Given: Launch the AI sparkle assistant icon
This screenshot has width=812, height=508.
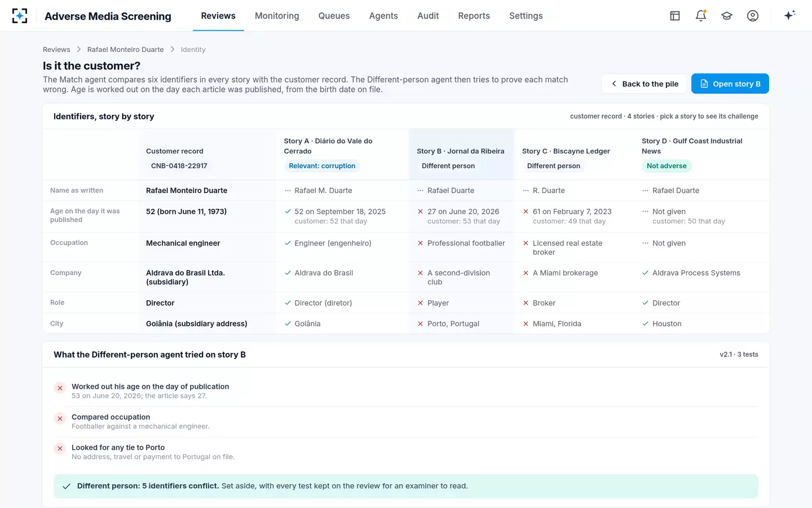Looking at the screenshot, I should tap(789, 15).
